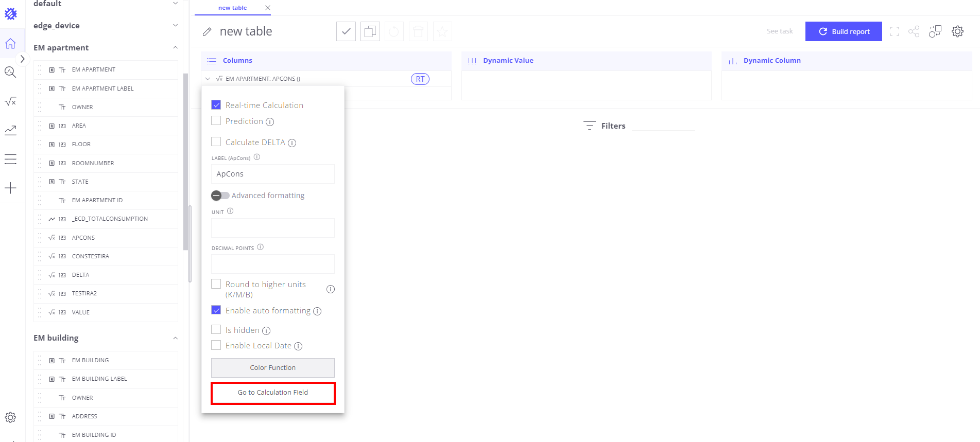
Task: Click the checkmark save icon in toolbar
Action: pos(346,31)
